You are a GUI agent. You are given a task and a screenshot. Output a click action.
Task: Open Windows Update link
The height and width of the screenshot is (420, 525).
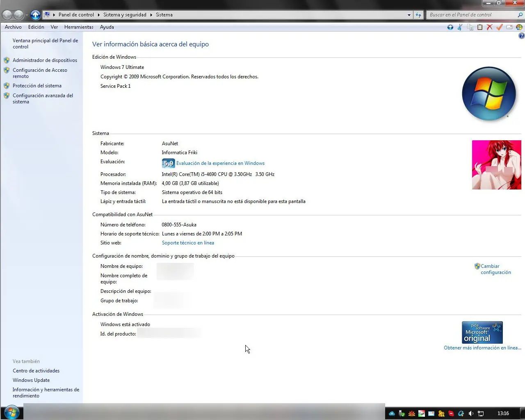click(x=31, y=380)
